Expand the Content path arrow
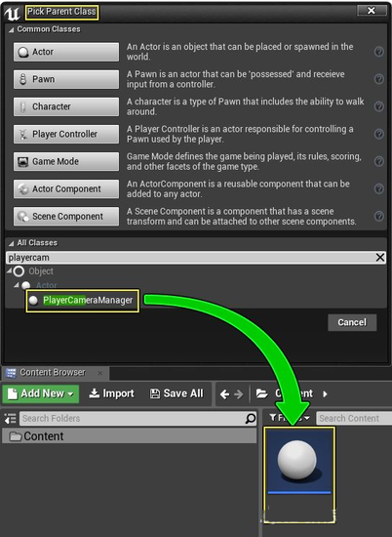The height and width of the screenshot is (537, 392). click(x=325, y=394)
